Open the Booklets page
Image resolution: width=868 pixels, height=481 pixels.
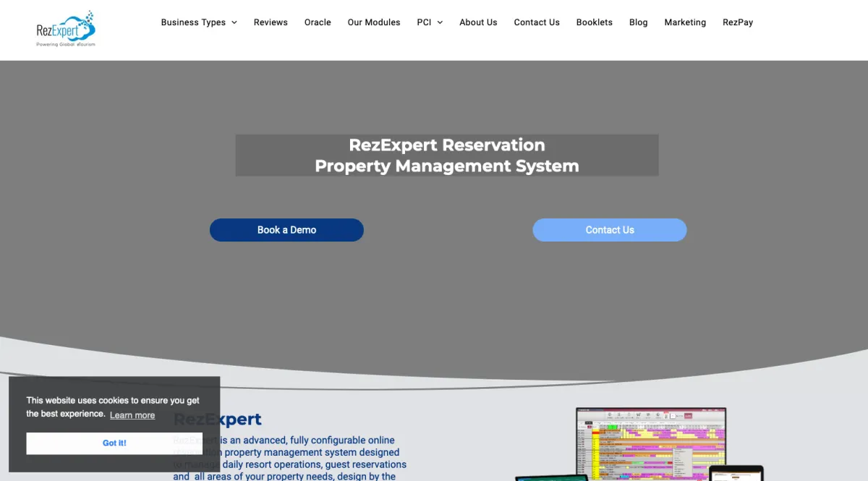[x=595, y=22]
